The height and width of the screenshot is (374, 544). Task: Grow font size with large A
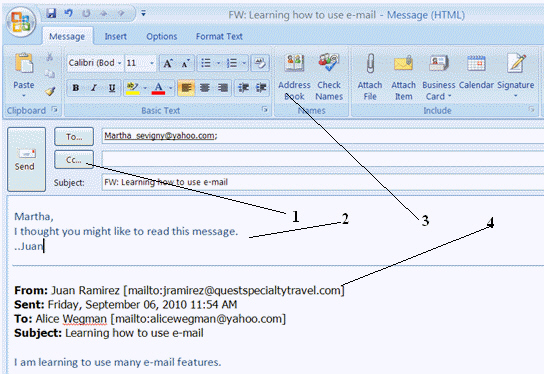coord(168,63)
